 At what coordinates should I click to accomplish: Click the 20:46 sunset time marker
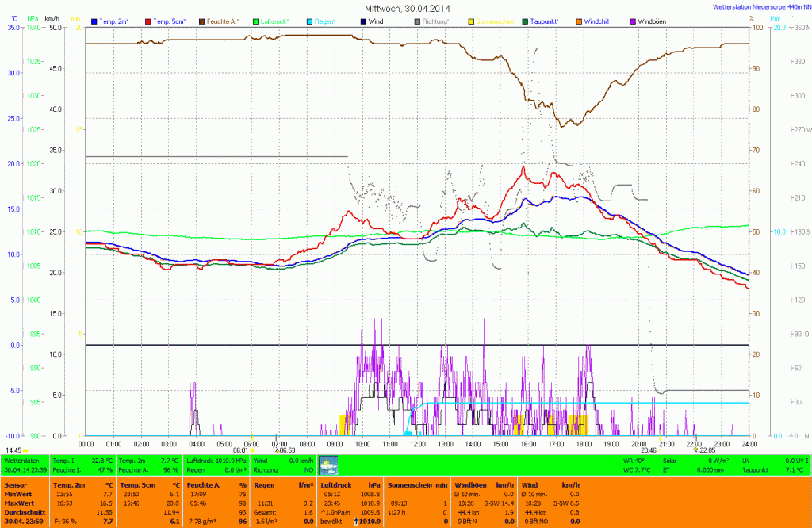point(647,450)
